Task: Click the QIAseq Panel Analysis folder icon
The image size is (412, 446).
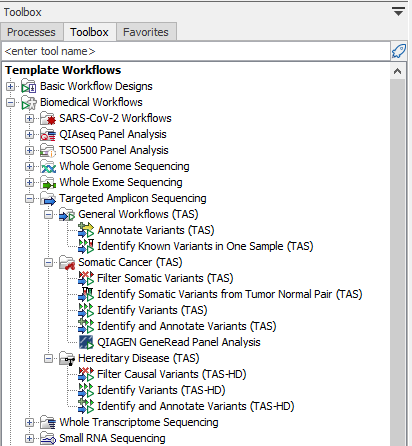Action: tap(48, 134)
